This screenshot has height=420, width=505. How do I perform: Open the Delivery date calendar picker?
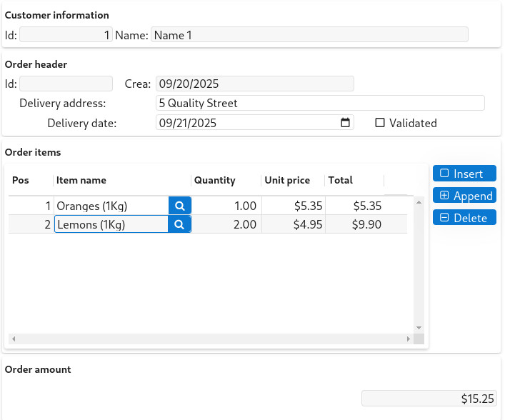pyautogui.click(x=346, y=123)
